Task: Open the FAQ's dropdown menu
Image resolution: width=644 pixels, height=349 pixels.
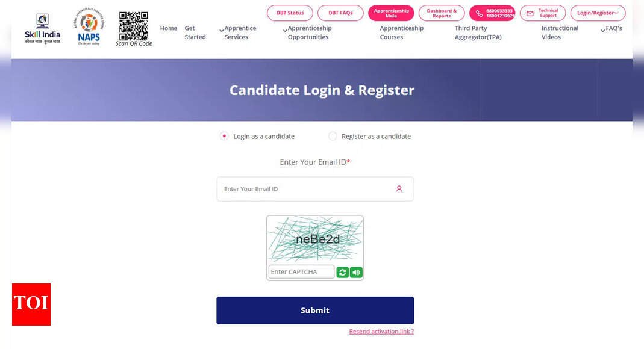Action: tap(611, 29)
